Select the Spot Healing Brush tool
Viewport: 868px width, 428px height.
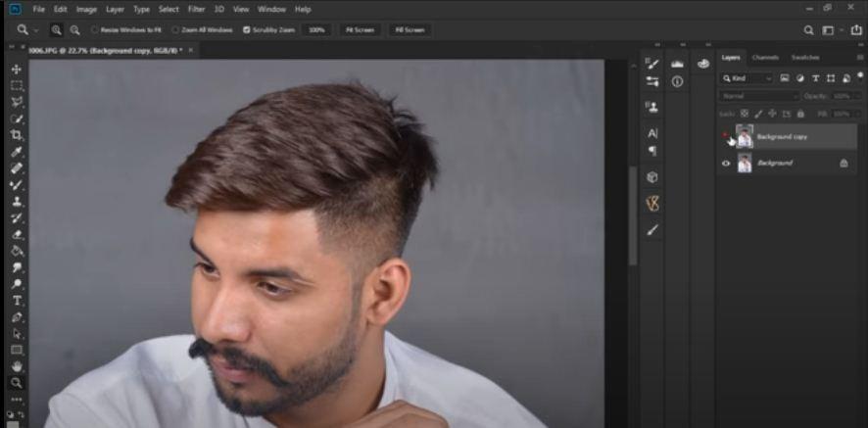point(17,168)
